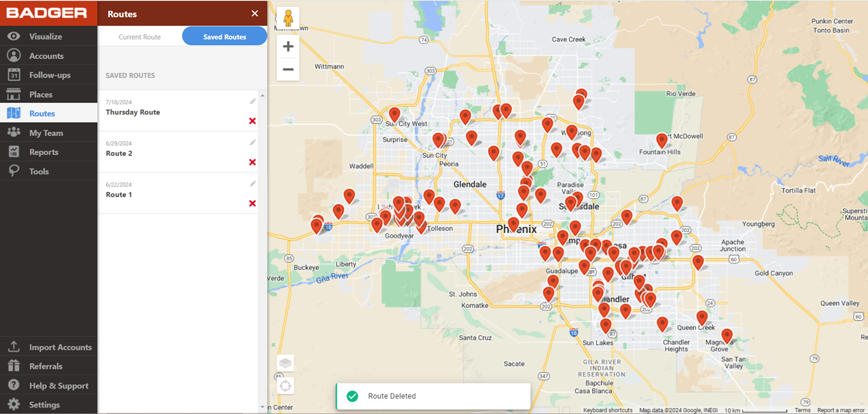Screen dimensions: 868x414
Task: Open the Route 1 saved route
Action: tap(178, 193)
